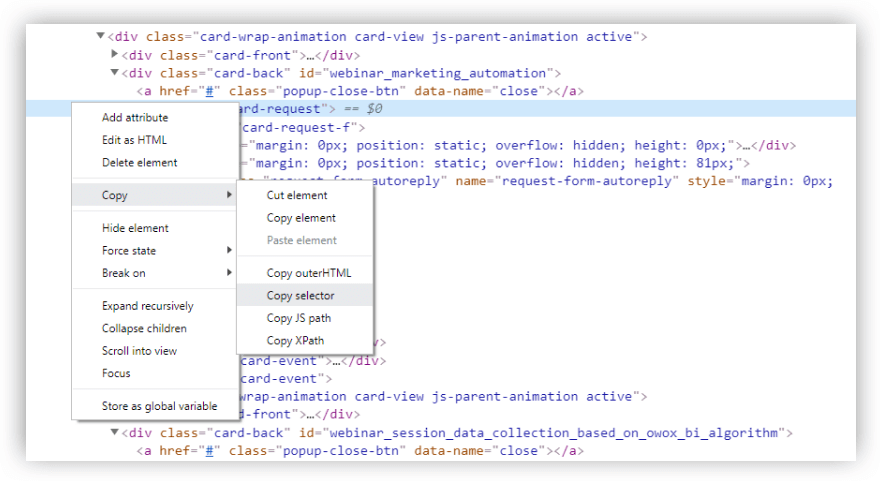Image resolution: width=880 pixels, height=481 pixels.
Task: Collapse the webinar_marketing_automation card-back node
Action: (x=115, y=73)
